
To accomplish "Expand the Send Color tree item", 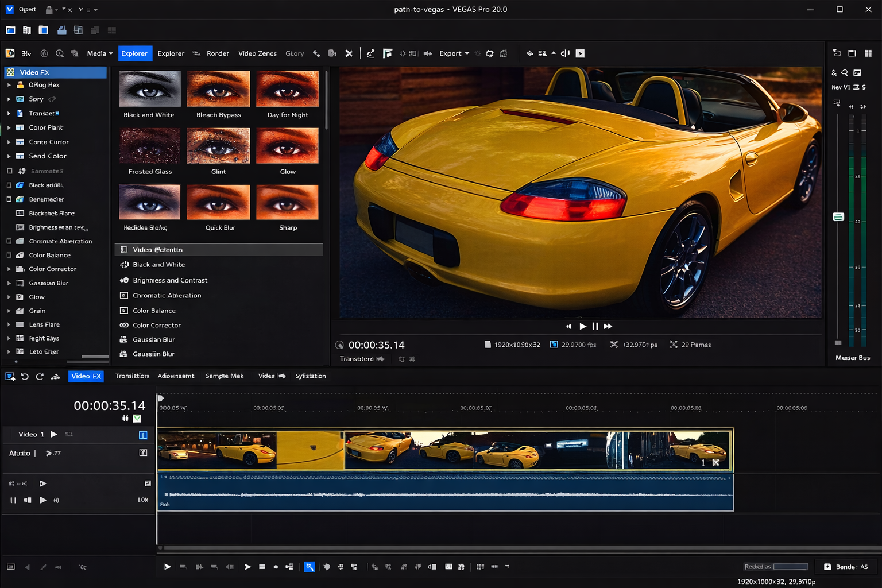I will point(9,156).
